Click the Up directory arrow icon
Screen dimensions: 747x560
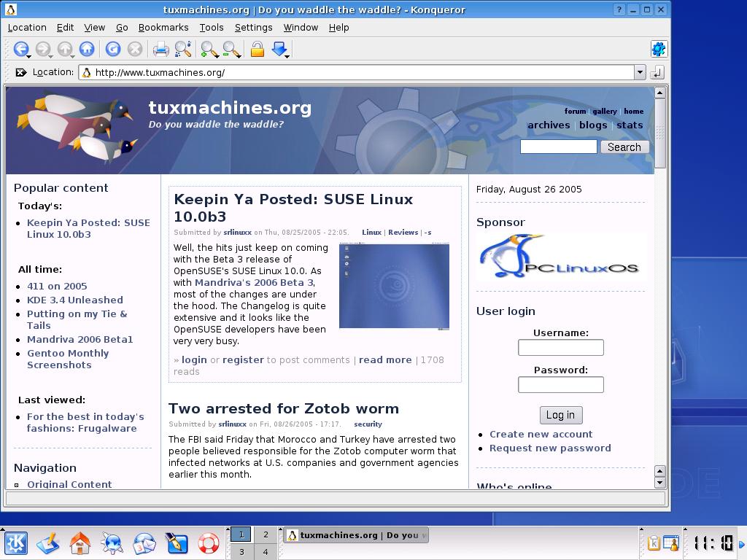click(x=64, y=49)
